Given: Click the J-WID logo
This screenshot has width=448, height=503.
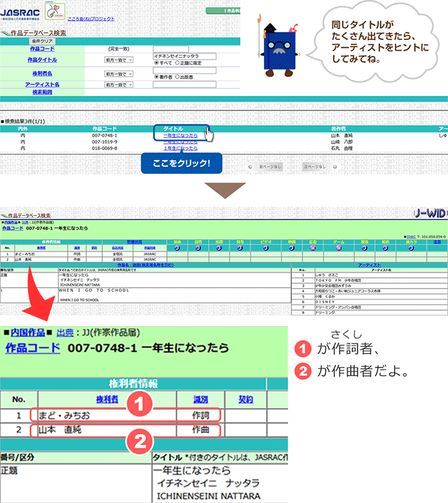Looking at the screenshot, I should 429,213.
